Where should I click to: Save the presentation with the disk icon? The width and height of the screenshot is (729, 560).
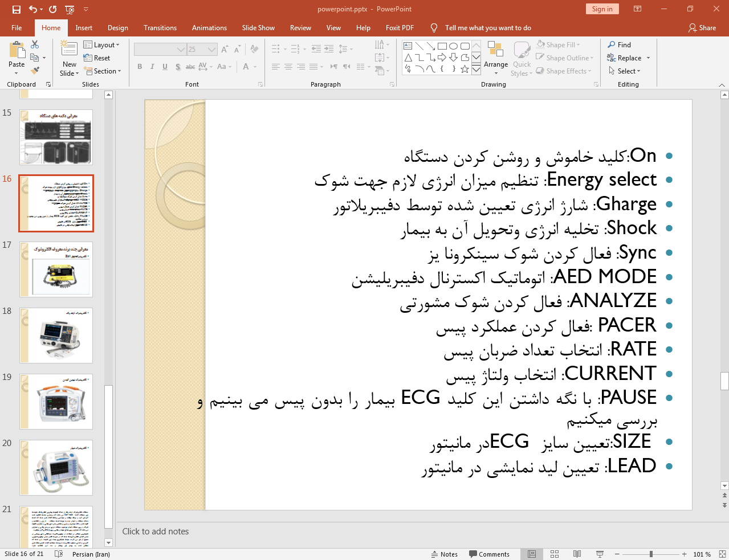(x=16, y=9)
